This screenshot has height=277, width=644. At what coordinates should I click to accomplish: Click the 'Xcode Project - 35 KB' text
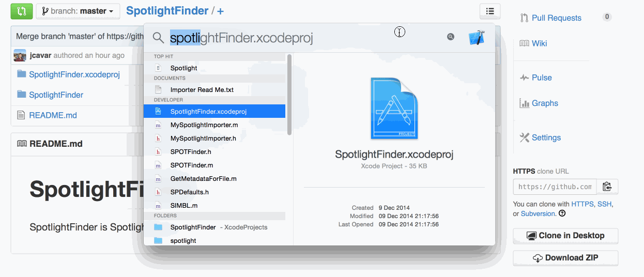(394, 166)
